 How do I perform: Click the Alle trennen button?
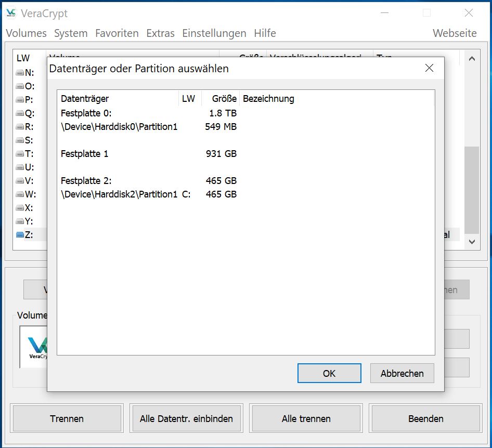point(306,418)
